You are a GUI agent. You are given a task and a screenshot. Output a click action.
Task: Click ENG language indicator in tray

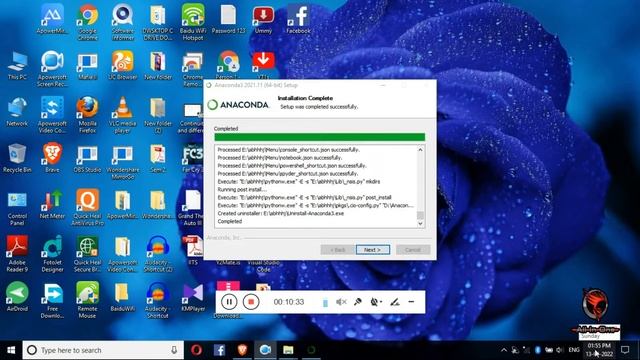[x=574, y=350]
